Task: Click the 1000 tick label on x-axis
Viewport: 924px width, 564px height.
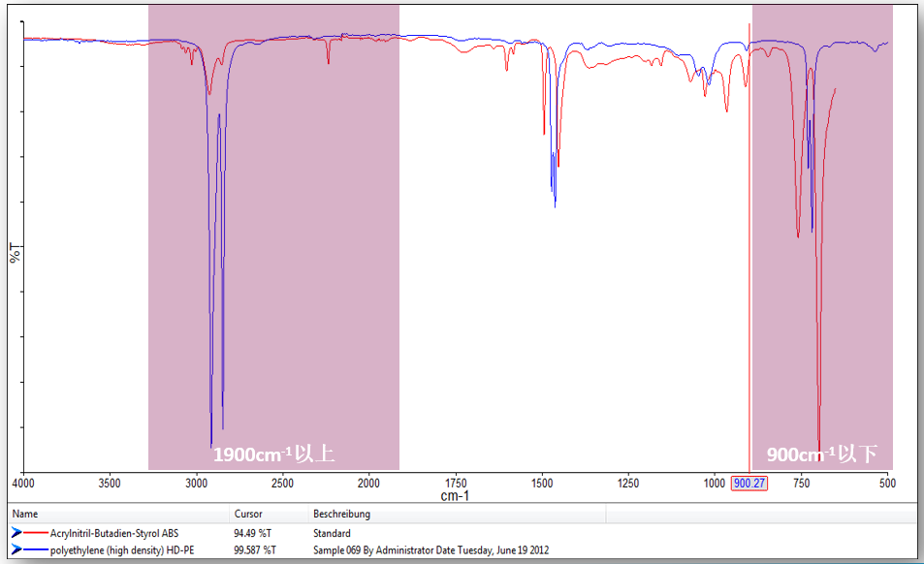Action: [715, 484]
